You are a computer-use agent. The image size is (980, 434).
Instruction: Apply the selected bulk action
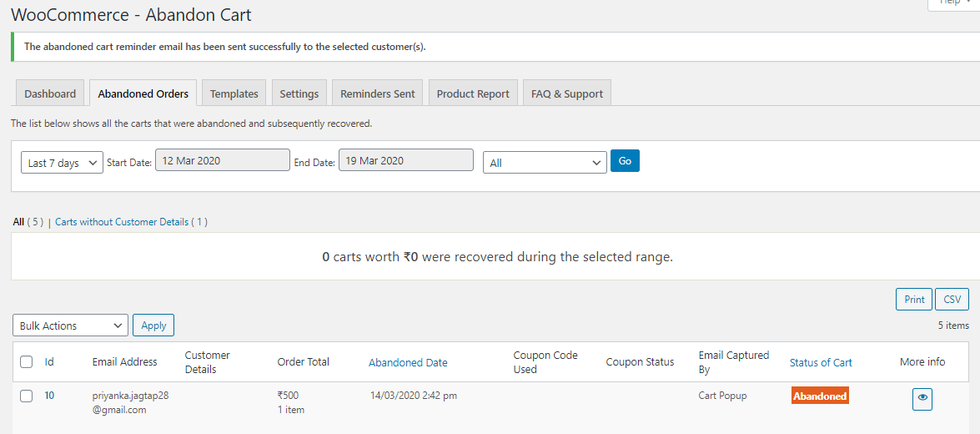(153, 325)
